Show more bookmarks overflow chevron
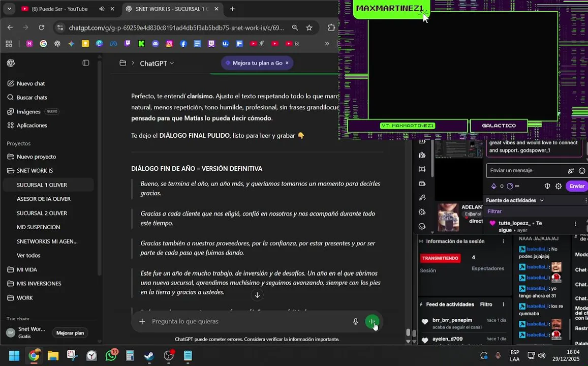The height and width of the screenshot is (366, 588). 327,44
